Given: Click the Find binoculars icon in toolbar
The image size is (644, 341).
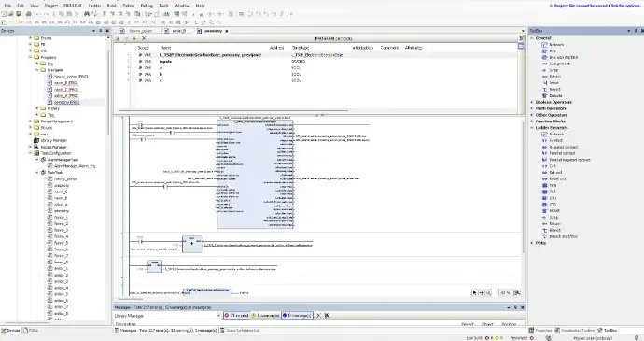Looking at the screenshot, I should (x=87, y=14).
